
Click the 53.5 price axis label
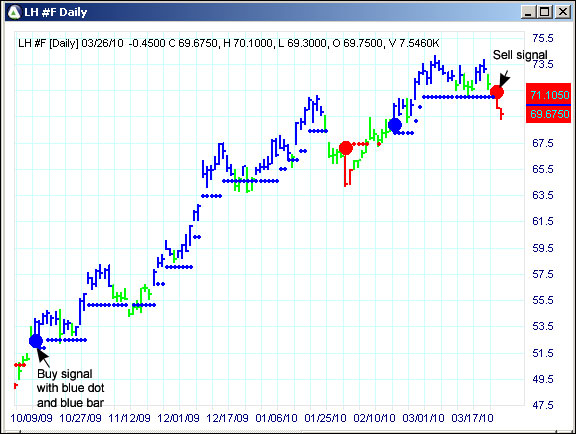tap(543, 326)
